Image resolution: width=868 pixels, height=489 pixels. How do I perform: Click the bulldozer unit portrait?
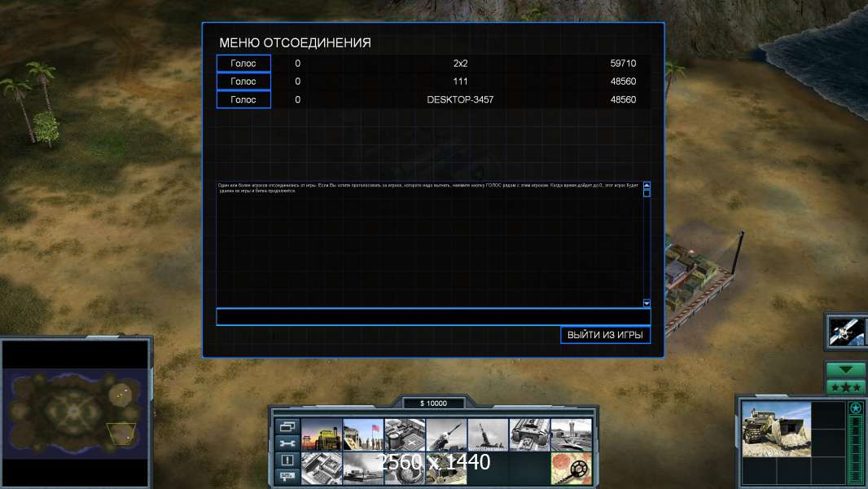pos(776,430)
